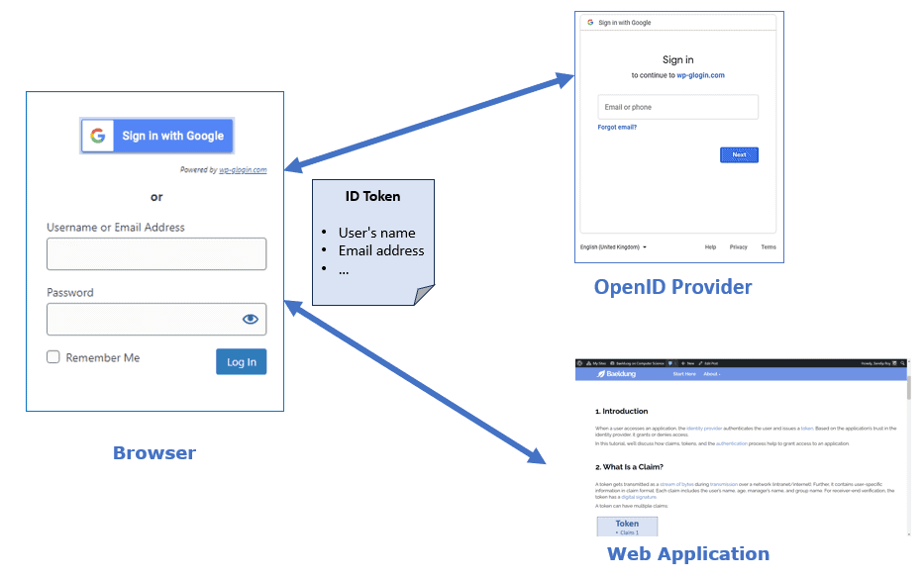Image resolution: width=924 pixels, height=580 pixels.
Task: Click the Google G icon in OpenID Provider header
Action: [x=590, y=21]
